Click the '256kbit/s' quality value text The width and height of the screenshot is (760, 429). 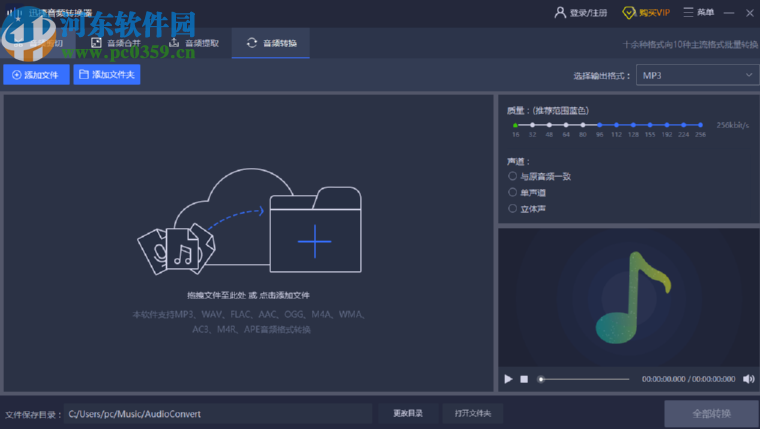coord(733,125)
